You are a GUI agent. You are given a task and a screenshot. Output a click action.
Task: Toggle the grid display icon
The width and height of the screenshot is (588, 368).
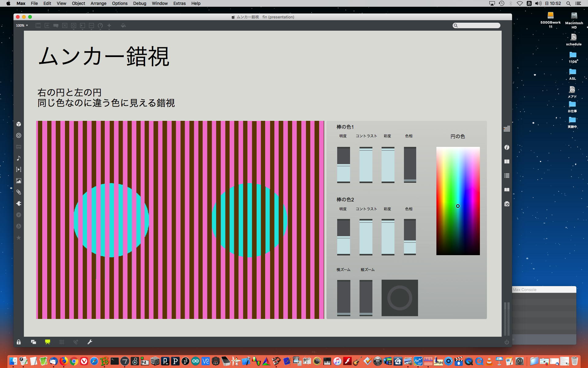tap(62, 342)
